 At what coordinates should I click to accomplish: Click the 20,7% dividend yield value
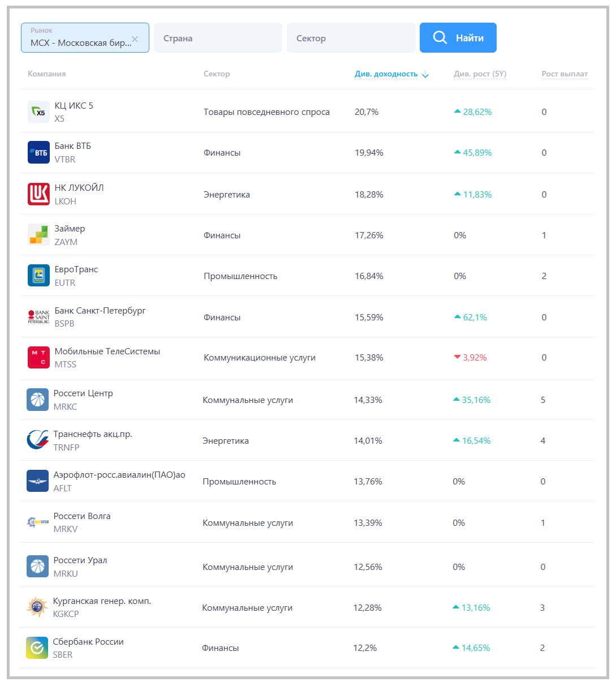367,112
